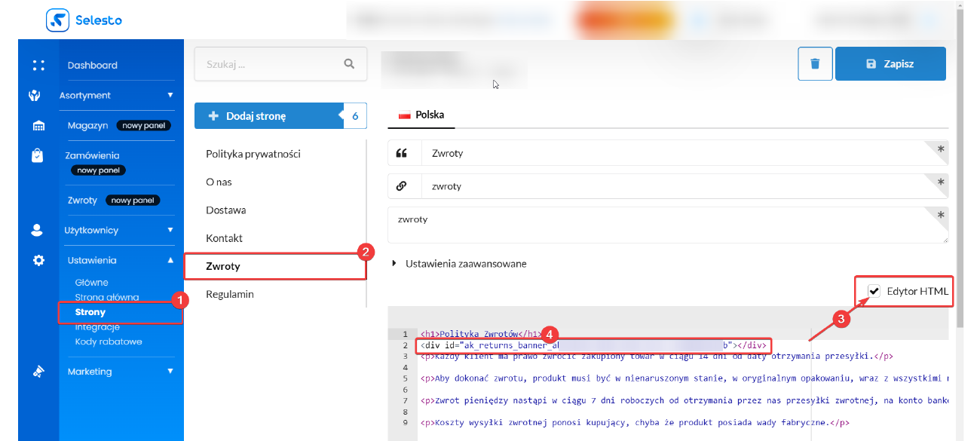Click the Selesto logo
This screenshot has width=980, height=441.
[84, 20]
